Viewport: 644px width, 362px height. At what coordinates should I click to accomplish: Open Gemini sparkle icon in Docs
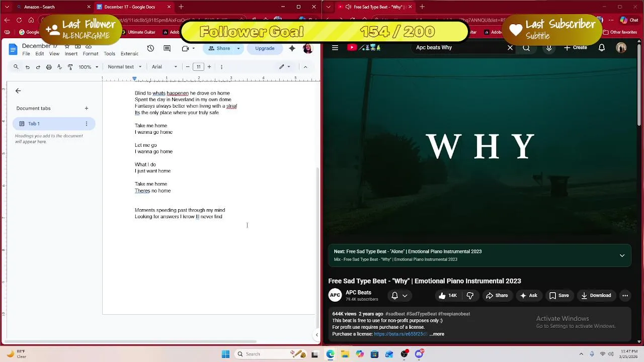point(292,48)
